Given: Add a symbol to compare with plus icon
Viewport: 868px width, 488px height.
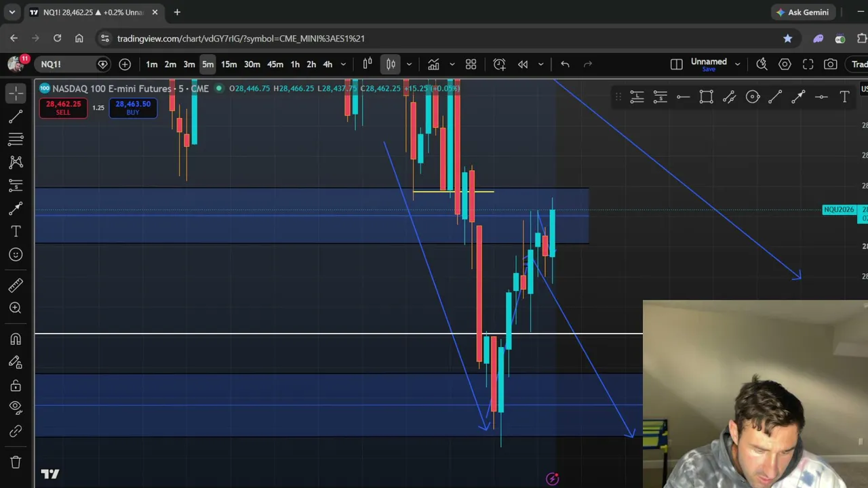Looking at the screenshot, I should pyautogui.click(x=125, y=64).
